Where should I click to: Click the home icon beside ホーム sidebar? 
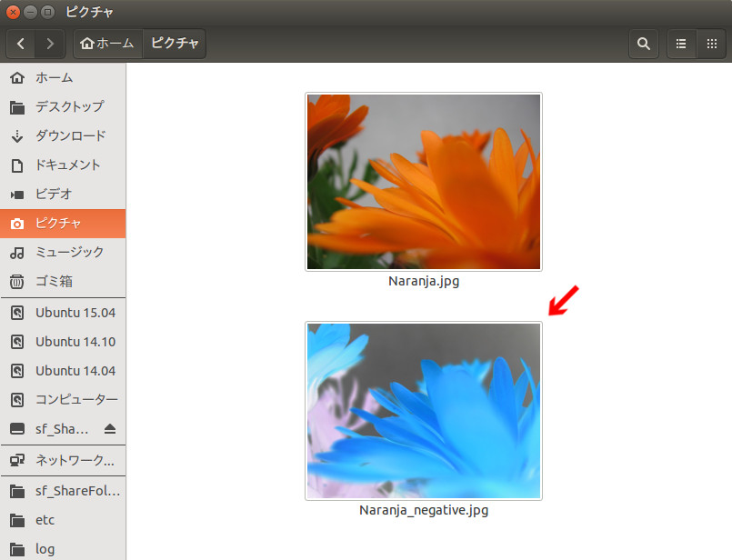coord(17,78)
